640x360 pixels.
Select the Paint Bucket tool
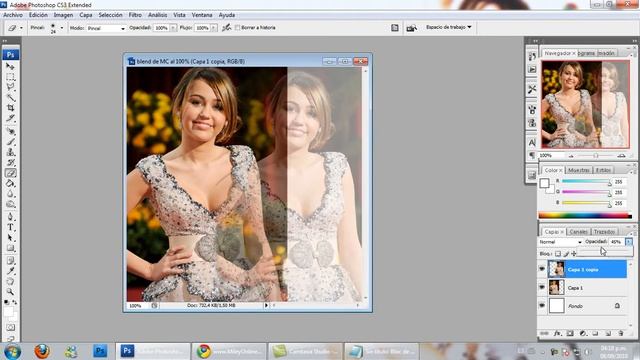pyautogui.click(x=11, y=183)
